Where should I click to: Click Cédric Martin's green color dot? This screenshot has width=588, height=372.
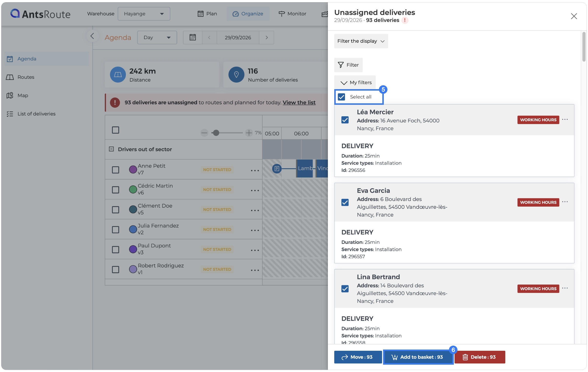click(133, 190)
